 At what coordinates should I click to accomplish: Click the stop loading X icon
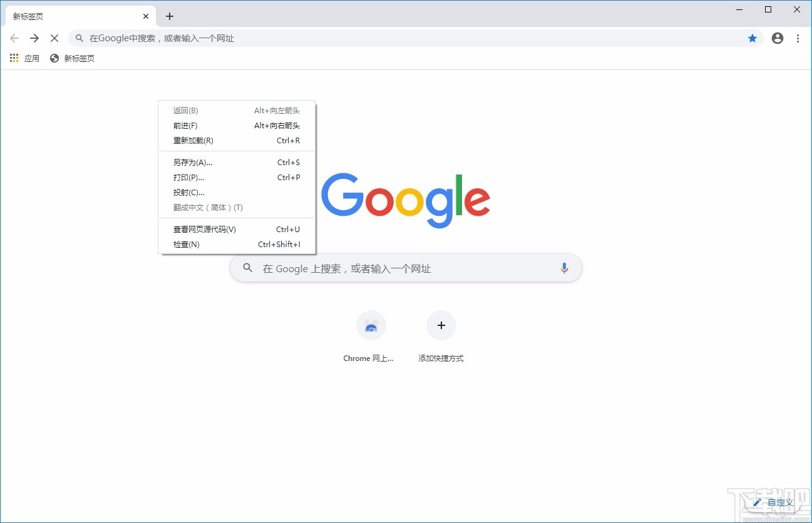point(54,38)
